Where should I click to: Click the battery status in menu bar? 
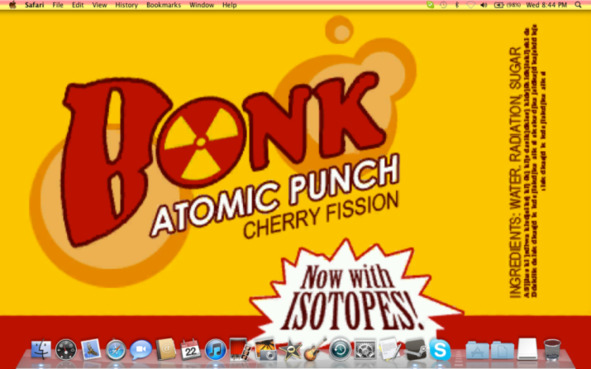507,5
